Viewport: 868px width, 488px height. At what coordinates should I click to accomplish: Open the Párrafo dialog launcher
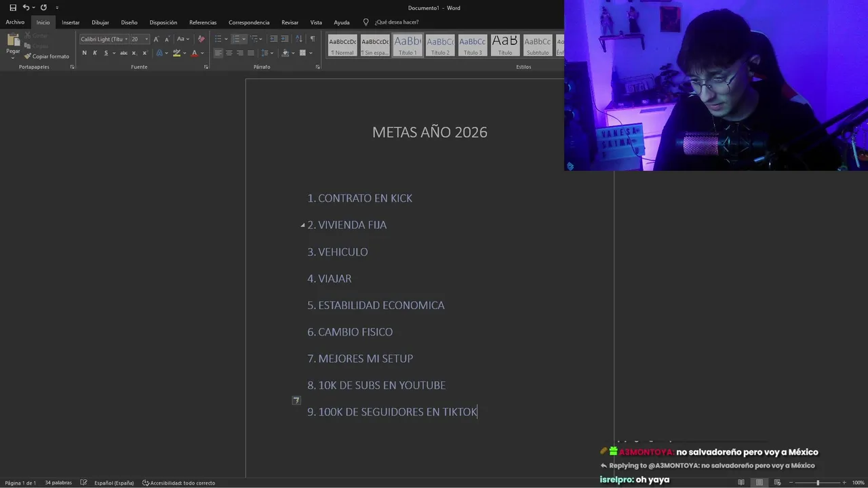click(x=317, y=67)
